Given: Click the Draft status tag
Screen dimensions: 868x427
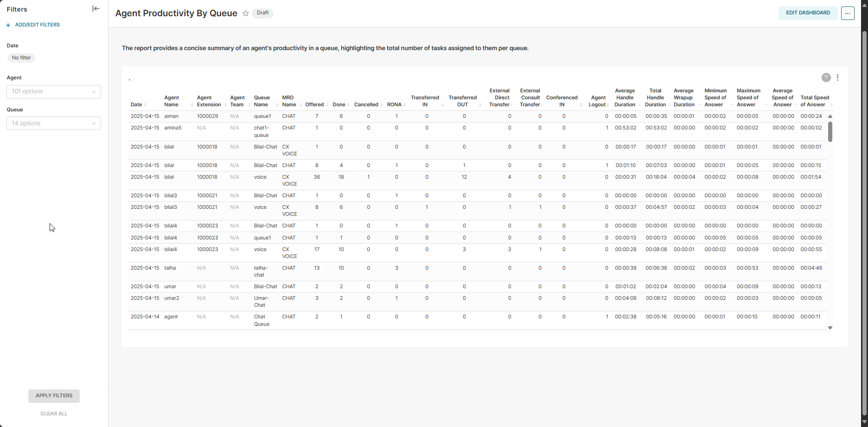Looking at the screenshot, I should 262,13.
